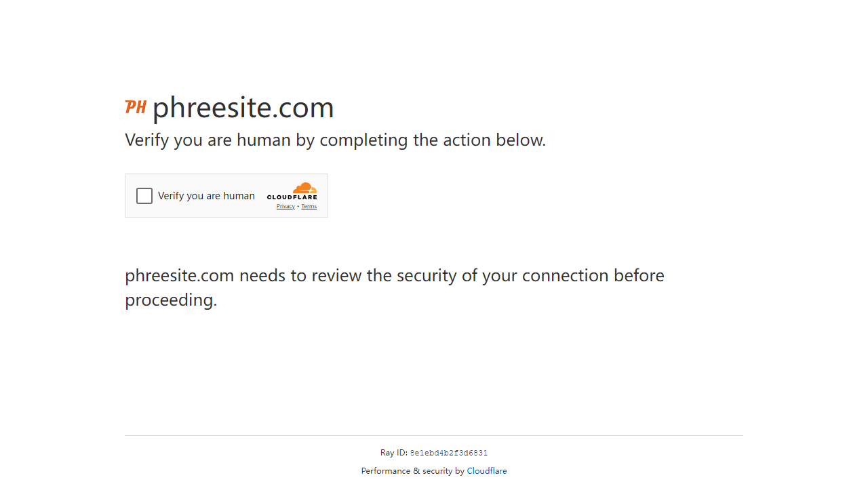Click the orange Cloudflare cloud logo
Image resolution: width=868 pixels, height=488 pixels.
click(304, 187)
